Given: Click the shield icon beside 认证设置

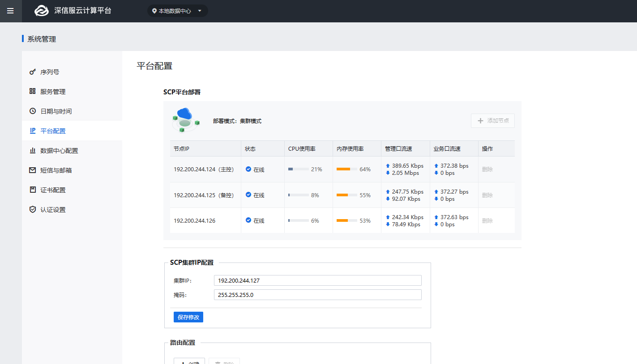Looking at the screenshot, I should pos(33,209).
